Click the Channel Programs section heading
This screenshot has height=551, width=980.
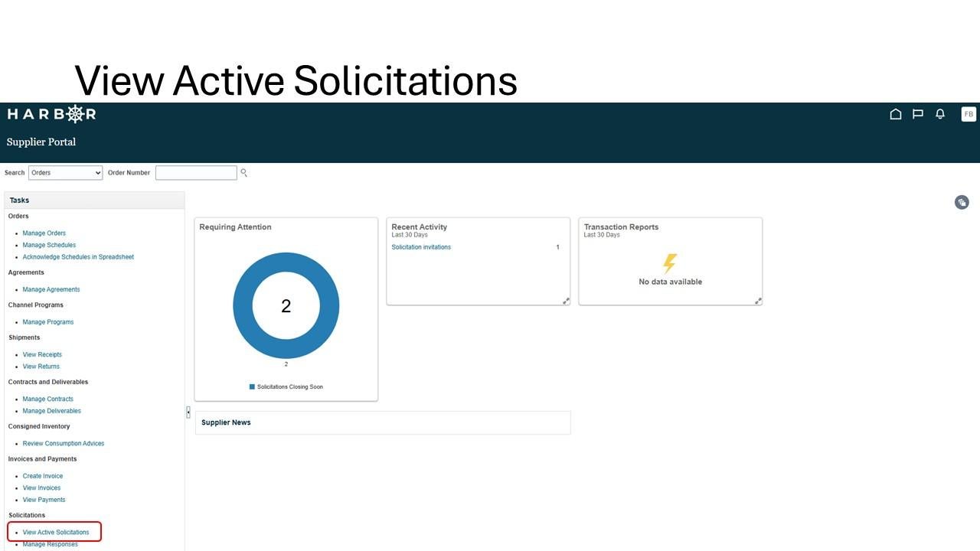click(36, 305)
